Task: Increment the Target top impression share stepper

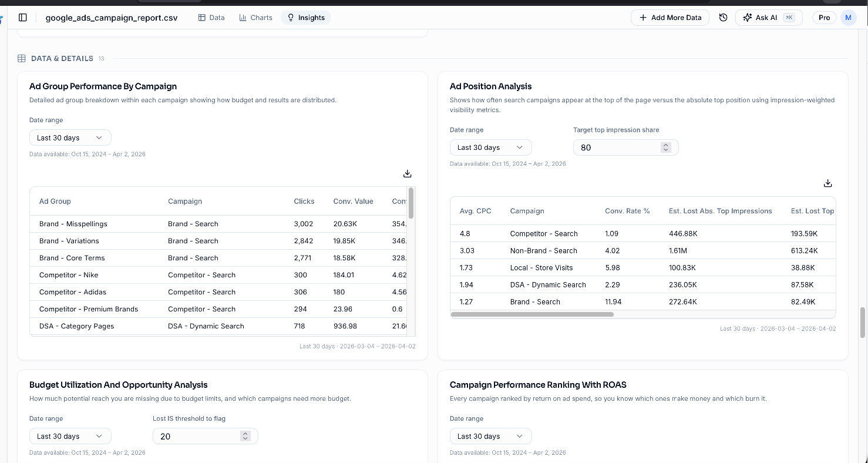Action: [x=665, y=145]
